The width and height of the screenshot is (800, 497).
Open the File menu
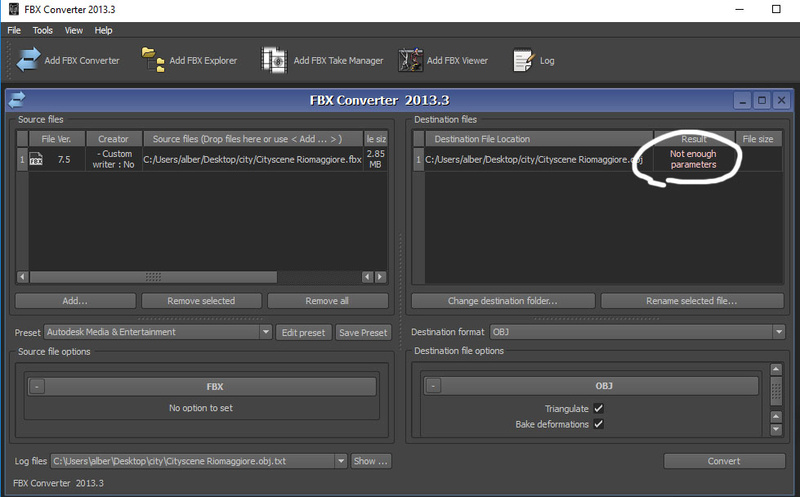[14, 30]
